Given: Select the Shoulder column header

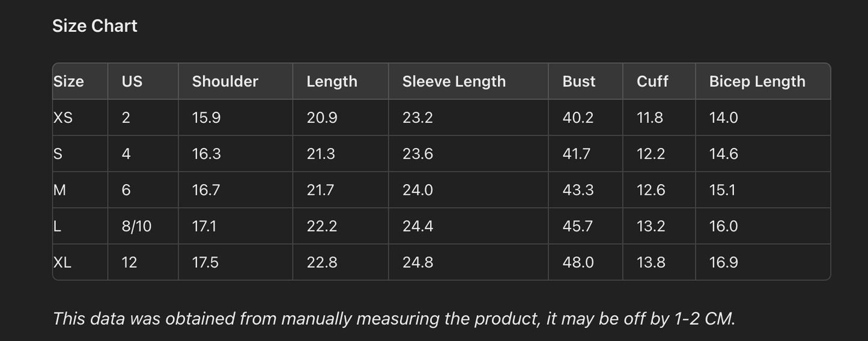Looking at the screenshot, I should (x=225, y=81).
